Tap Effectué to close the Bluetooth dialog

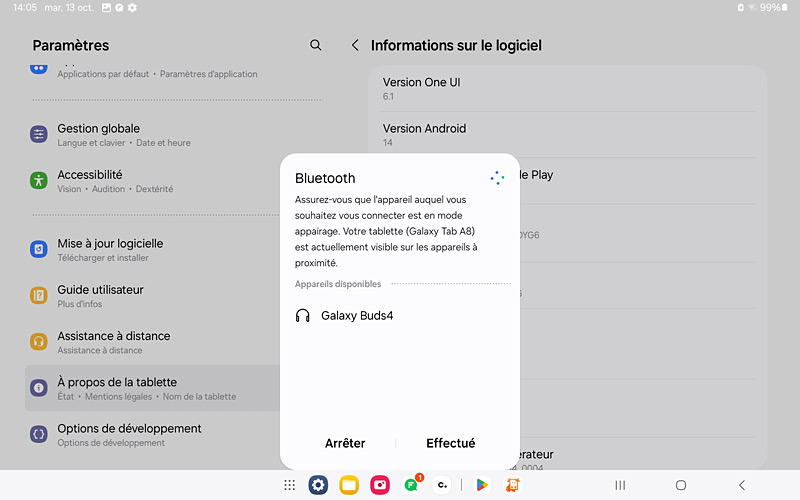pos(451,443)
